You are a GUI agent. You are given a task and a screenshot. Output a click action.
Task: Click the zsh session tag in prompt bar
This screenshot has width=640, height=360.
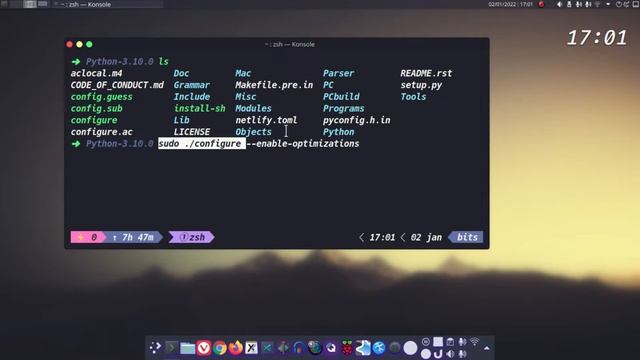pyautogui.click(x=192, y=237)
